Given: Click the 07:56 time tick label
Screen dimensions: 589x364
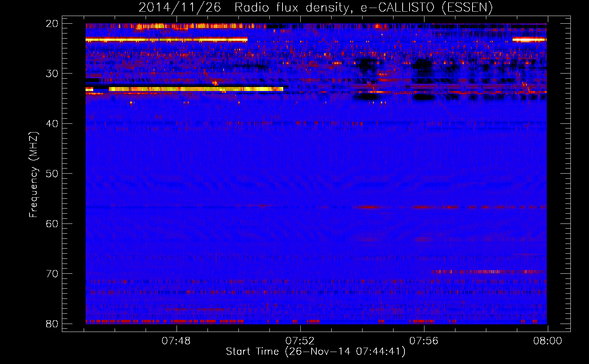Looking at the screenshot, I should click(x=424, y=341).
